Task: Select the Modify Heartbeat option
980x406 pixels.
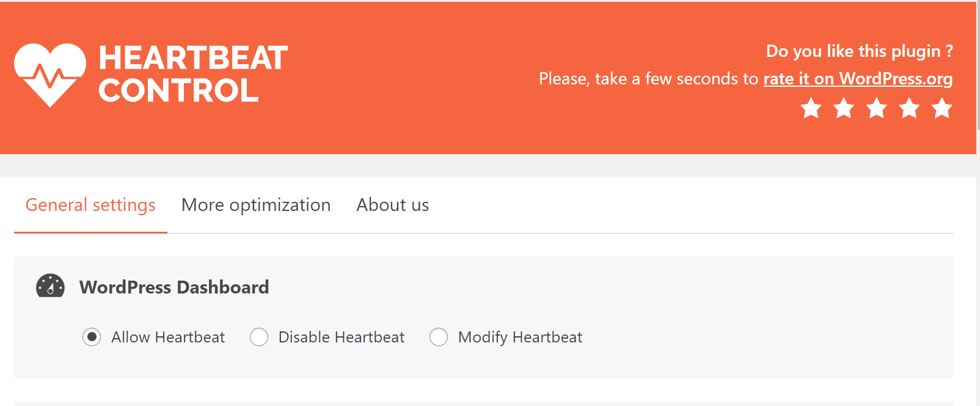Action: pyautogui.click(x=439, y=336)
